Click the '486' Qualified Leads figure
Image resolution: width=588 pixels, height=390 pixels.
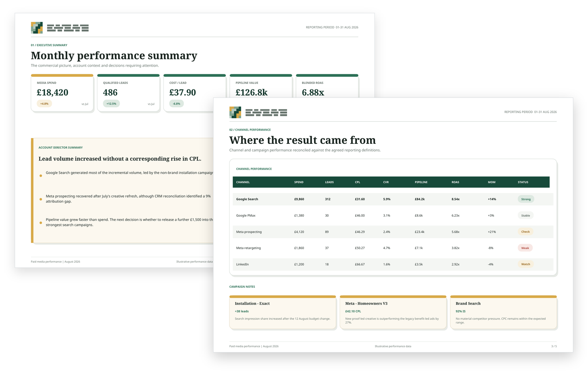[x=110, y=92]
